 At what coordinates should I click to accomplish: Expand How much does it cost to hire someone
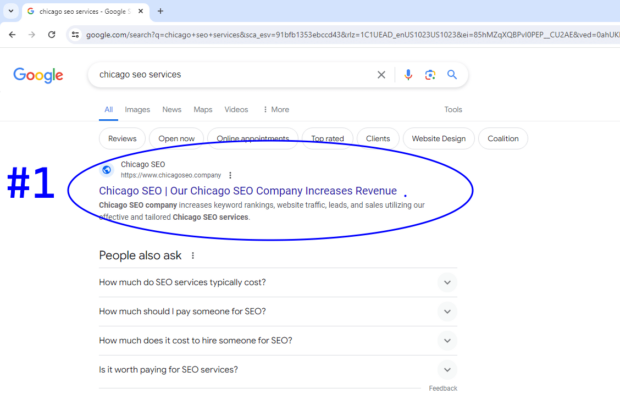(x=278, y=341)
